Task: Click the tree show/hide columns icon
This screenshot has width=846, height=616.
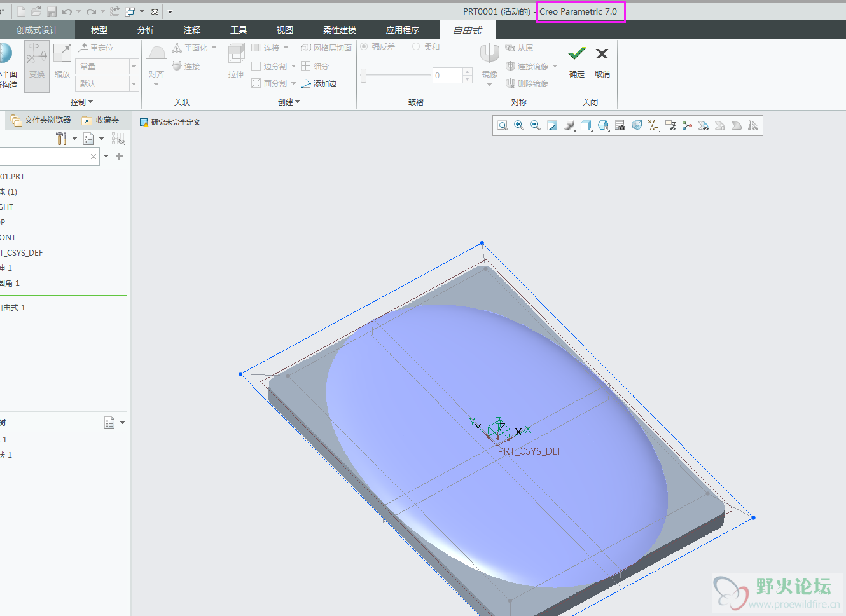Action: click(x=118, y=139)
